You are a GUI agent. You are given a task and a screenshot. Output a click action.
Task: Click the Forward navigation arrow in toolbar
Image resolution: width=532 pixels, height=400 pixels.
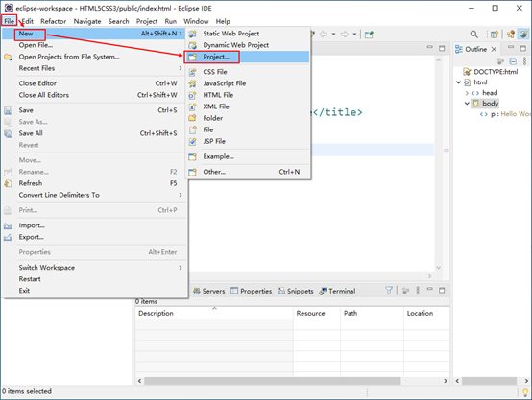click(x=345, y=35)
